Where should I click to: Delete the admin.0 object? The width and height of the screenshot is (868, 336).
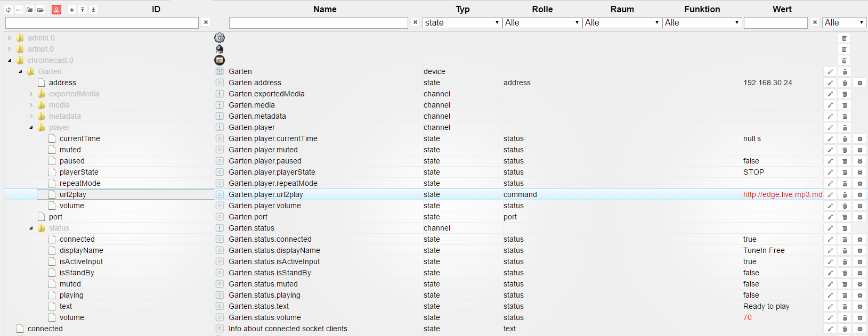click(x=844, y=38)
